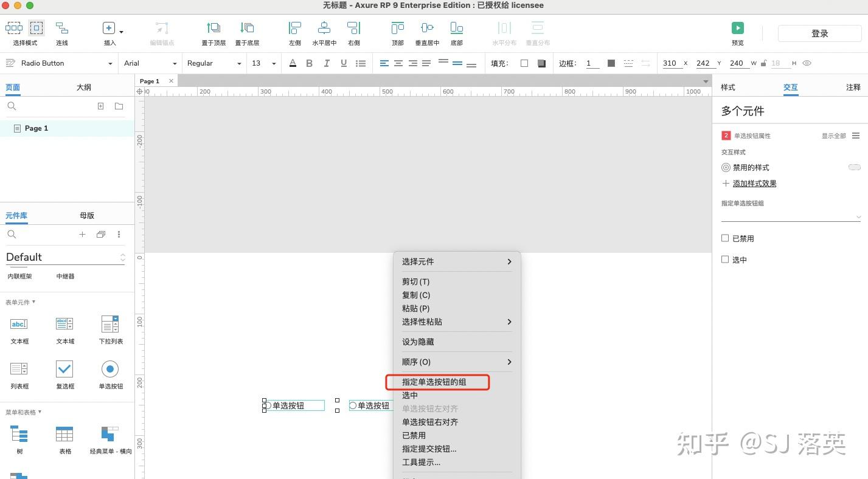Enable the 禁用的样式 toggle switch
This screenshot has width=868, height=479.
point(854,167)
